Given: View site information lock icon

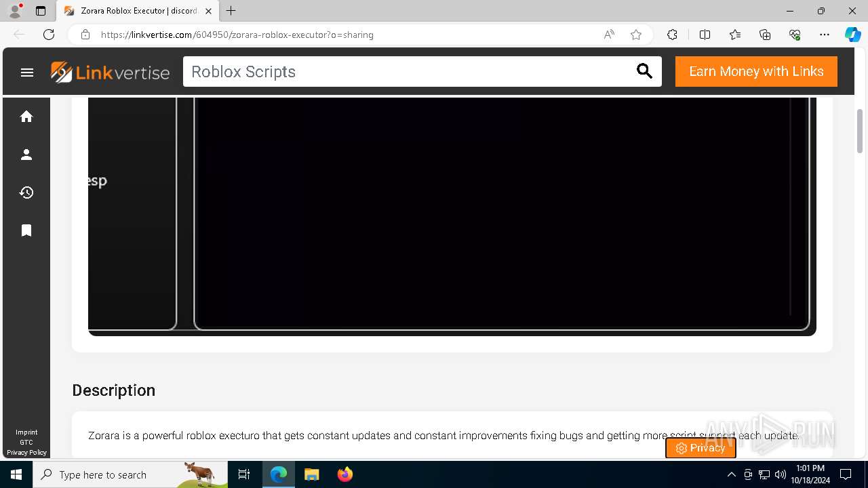Looking at the screenshot, I should [85, 35].
